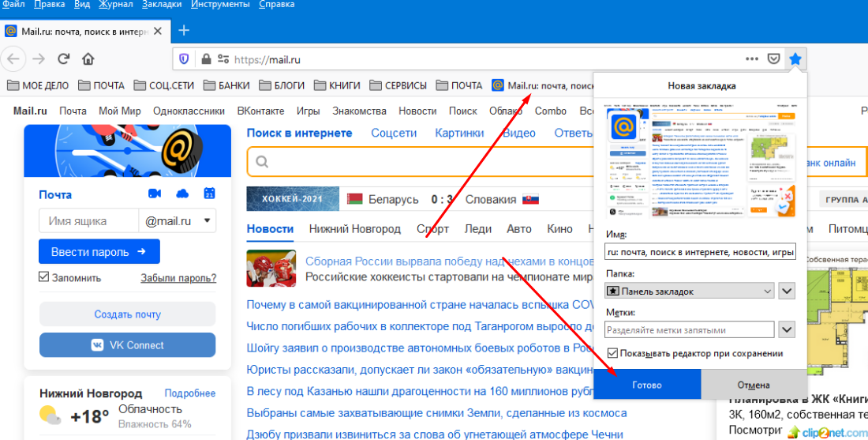Open the СЕРВИСЫ bookmarks folder
Viewport: 868px width, 440px height.
click(398, 85)
